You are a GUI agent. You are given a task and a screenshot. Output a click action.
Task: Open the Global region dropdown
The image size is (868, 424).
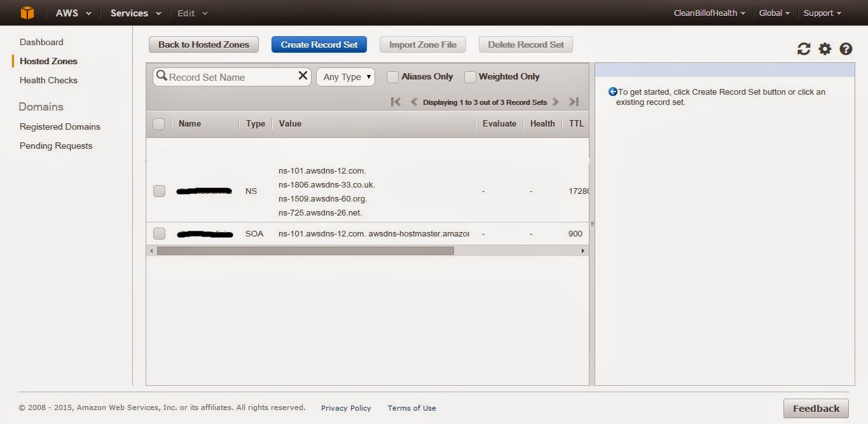pyautogui.click(x=775, y=13)
